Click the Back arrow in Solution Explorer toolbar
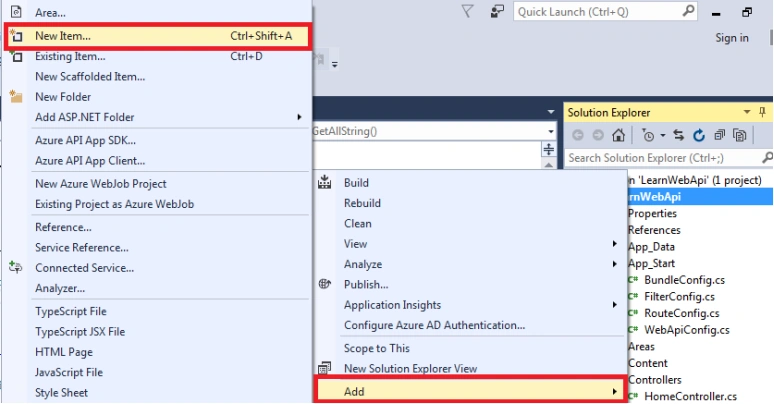This screenshot has width=774, height=404. (578, 135)
